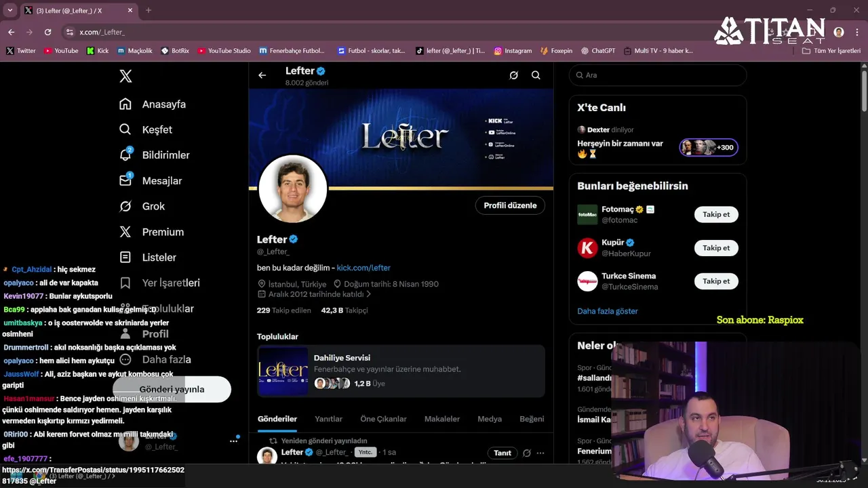Viewport: 868px width, 488px height.
Task: Click Grok icon in profile header
Action: pos(513,75)
